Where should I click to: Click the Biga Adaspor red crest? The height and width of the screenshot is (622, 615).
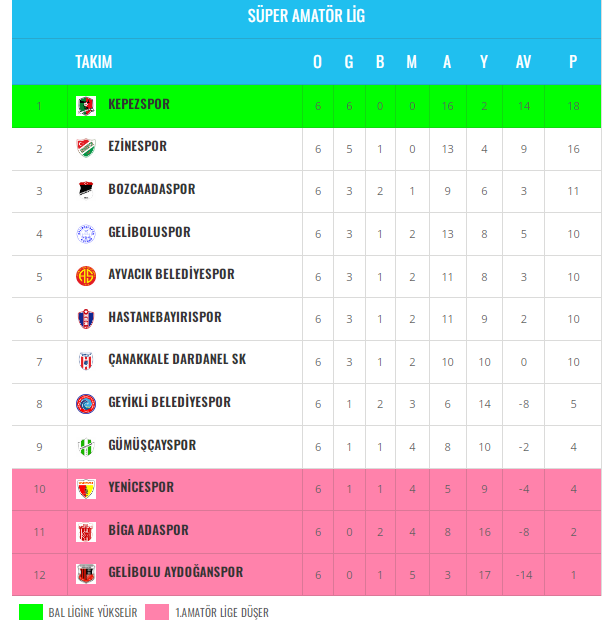[x=86, y=532]
